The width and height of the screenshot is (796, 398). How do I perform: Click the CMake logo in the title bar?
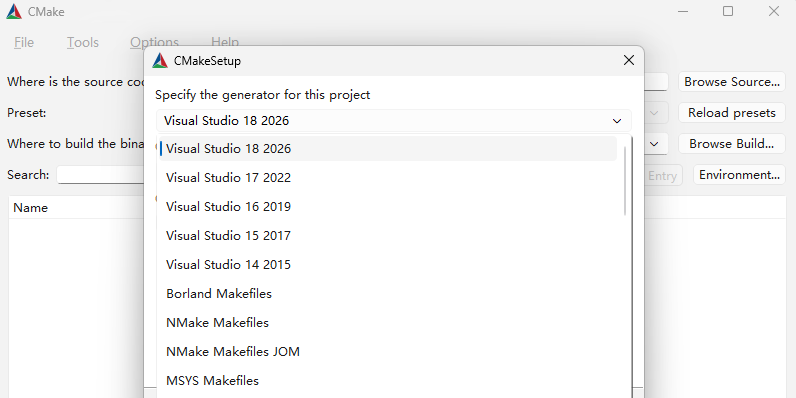click(x=14, y=12)
